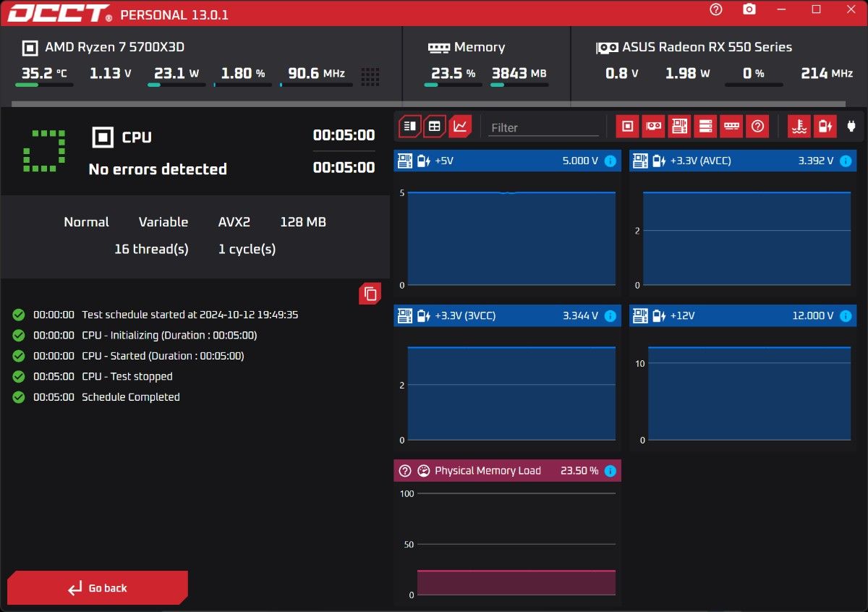Viewport: 868px width, 612px height.
Task: Toggle the miscellaneous question-mark sensor filter
Action: pos(757,126)
